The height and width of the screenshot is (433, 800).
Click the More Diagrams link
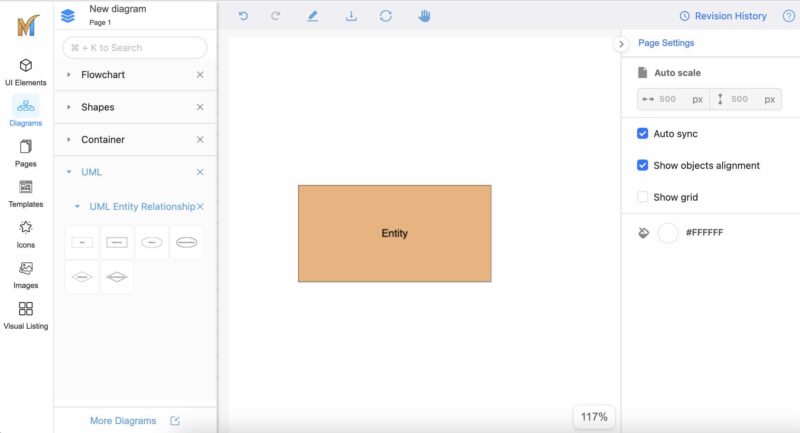point(122,421)
